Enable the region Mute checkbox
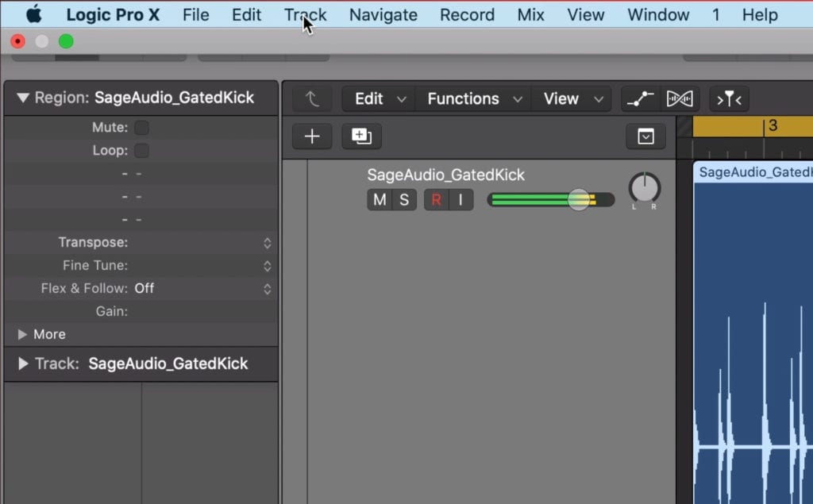 (x=141, y=128)
